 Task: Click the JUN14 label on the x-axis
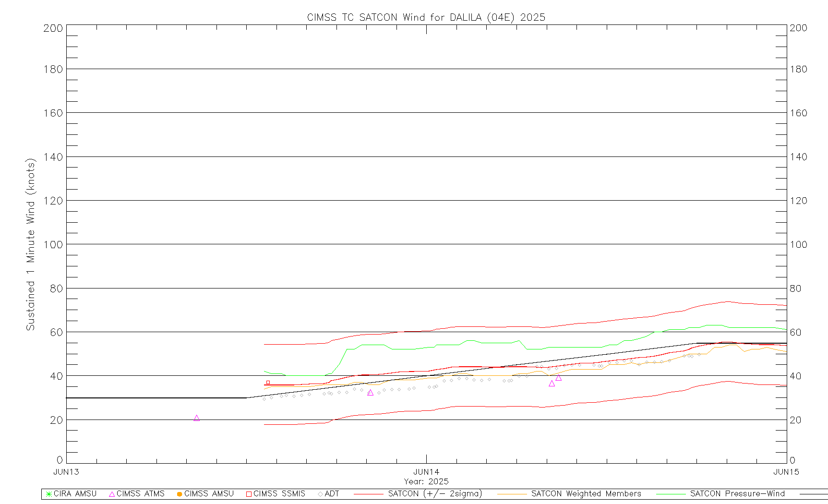426,472
